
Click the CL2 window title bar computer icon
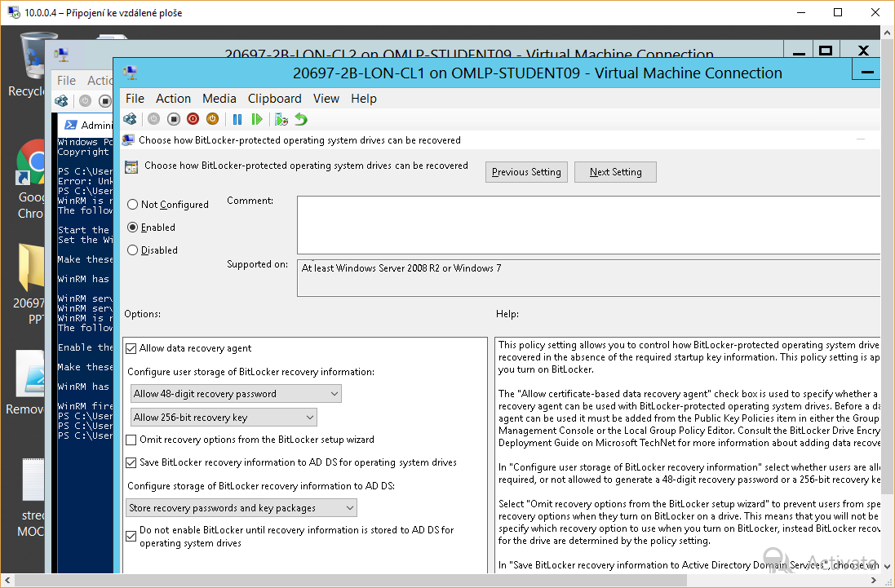61,55
